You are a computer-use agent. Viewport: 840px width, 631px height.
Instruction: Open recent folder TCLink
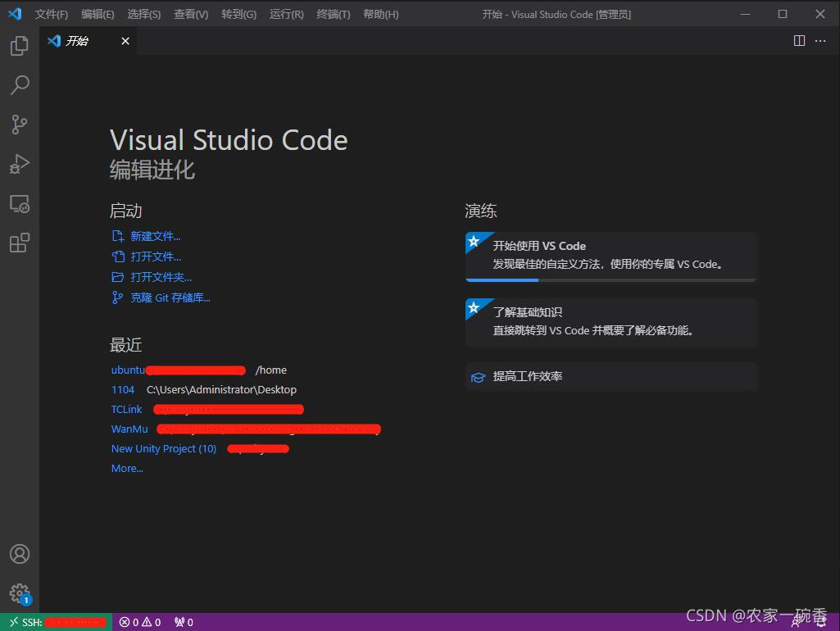(126, 409)
